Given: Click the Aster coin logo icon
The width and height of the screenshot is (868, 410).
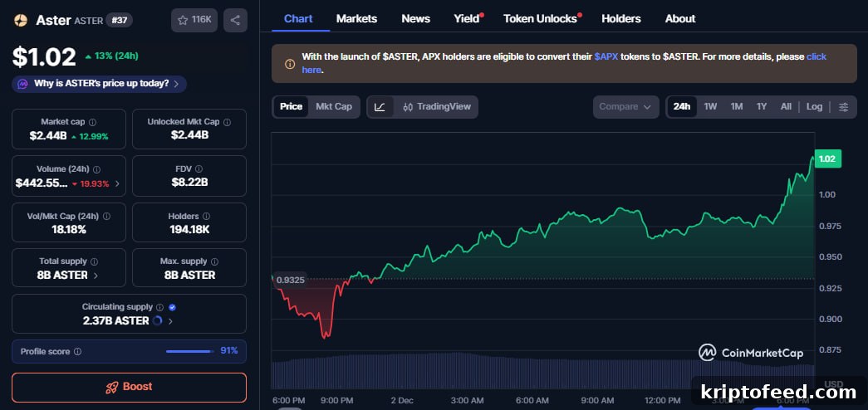Looking at the screenshot, I should tap(21, 21).
